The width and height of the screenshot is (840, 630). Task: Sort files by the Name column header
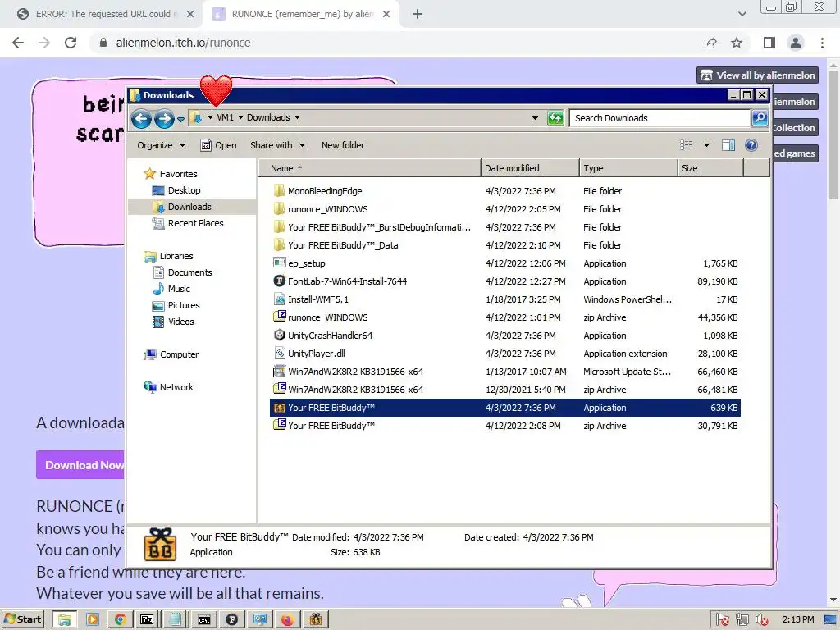(370, 168)
